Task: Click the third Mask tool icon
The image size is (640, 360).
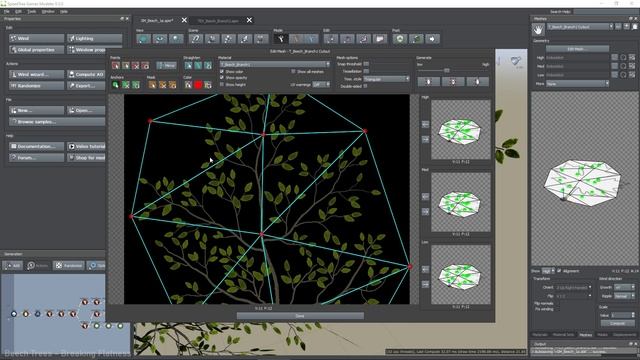Action: (x=172, y=85)
